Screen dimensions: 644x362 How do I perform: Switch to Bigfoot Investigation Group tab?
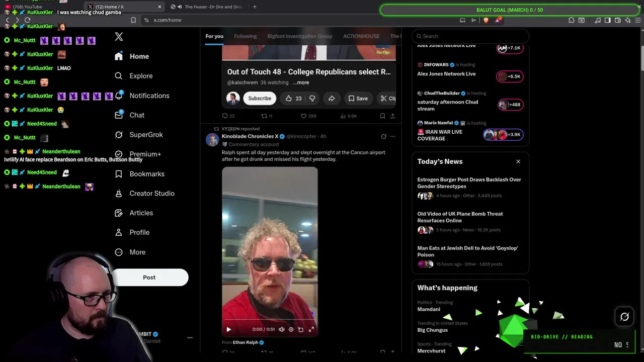300,36
